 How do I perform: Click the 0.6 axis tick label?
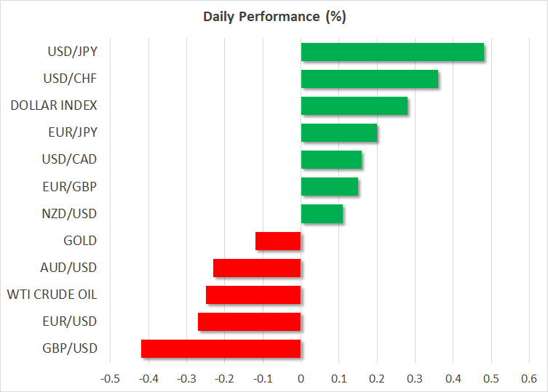[528, 378]
